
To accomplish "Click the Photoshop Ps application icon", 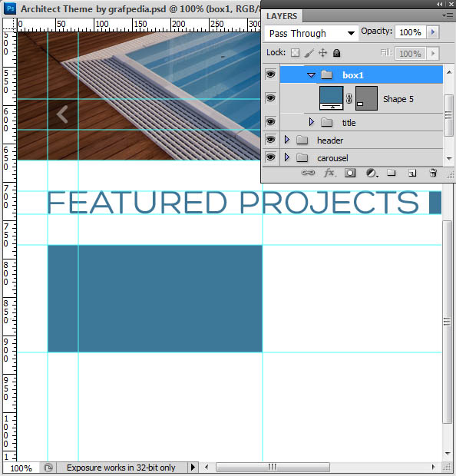I will 10,8.
